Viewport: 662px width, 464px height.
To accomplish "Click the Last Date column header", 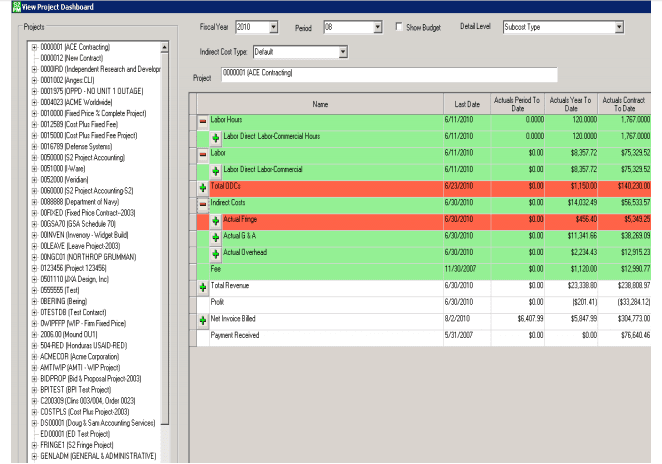I will tap(466, 103).
